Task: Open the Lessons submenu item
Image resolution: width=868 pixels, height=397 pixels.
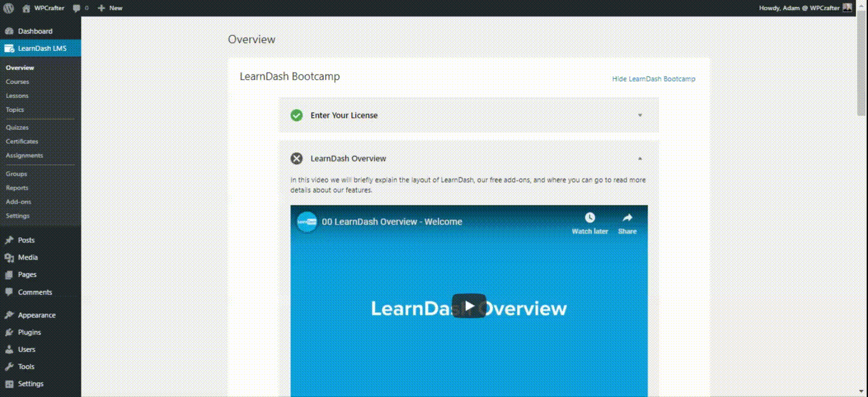Action: [17, 95]
